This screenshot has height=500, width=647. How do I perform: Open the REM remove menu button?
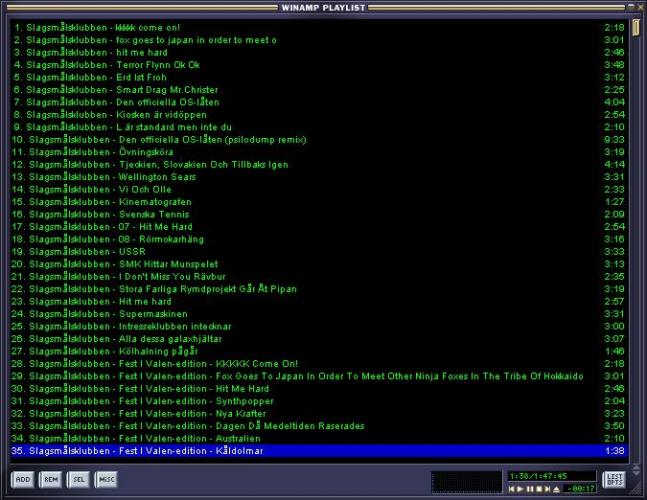pyautogui.click(x=50, y=480)
